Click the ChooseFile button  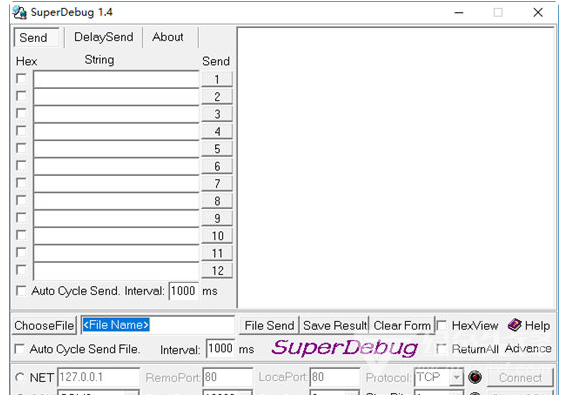[x=44, y=325]
